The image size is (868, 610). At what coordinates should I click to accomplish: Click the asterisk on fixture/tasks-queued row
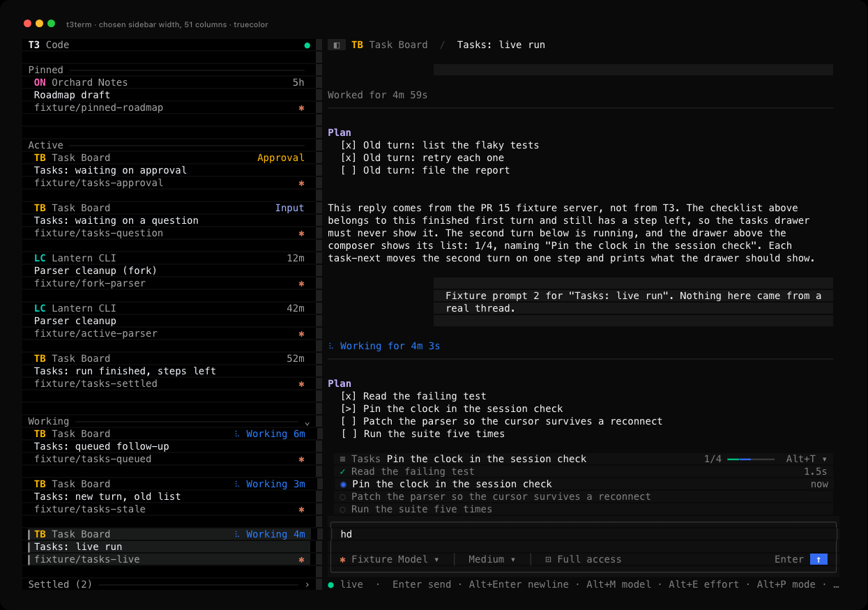pos(302,459)
